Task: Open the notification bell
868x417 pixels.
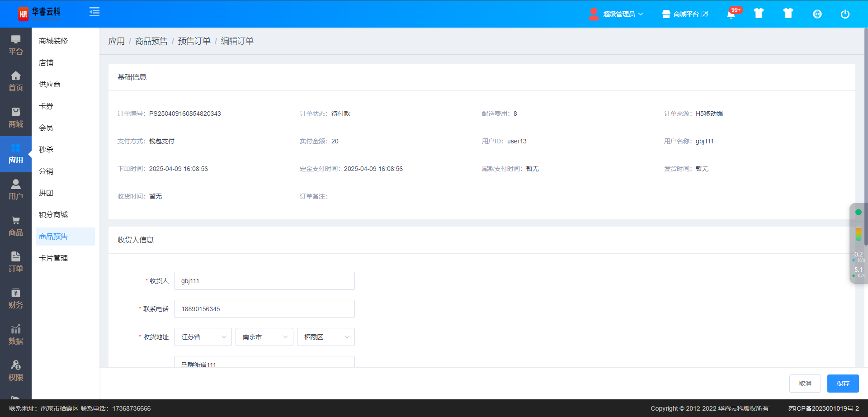Action: pos(731,14)
